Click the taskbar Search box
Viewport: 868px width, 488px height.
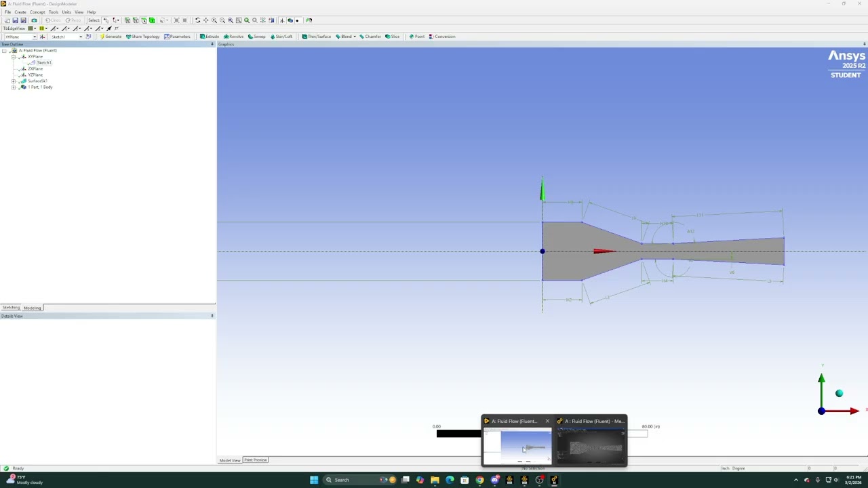click(359, 480)
